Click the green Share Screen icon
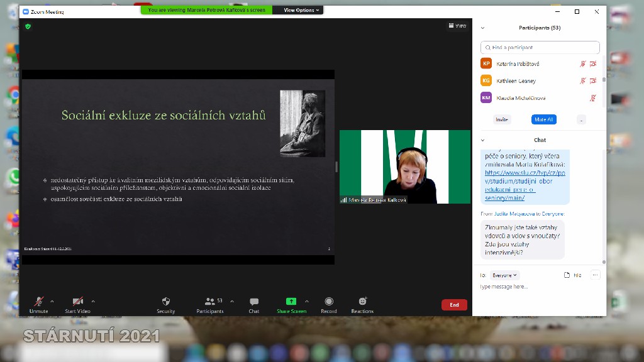The height and width of the screenshot is (362, 644). (x=291, y=302)
